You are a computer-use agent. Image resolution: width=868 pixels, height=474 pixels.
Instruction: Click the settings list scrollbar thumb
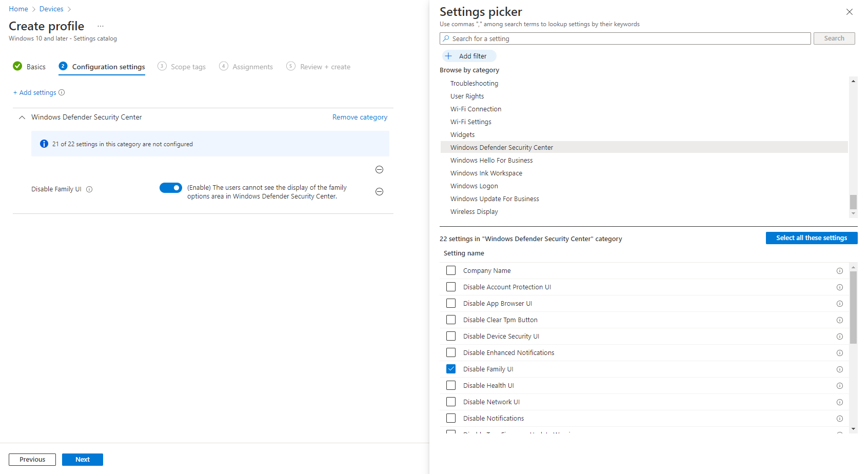click(853, 307)
